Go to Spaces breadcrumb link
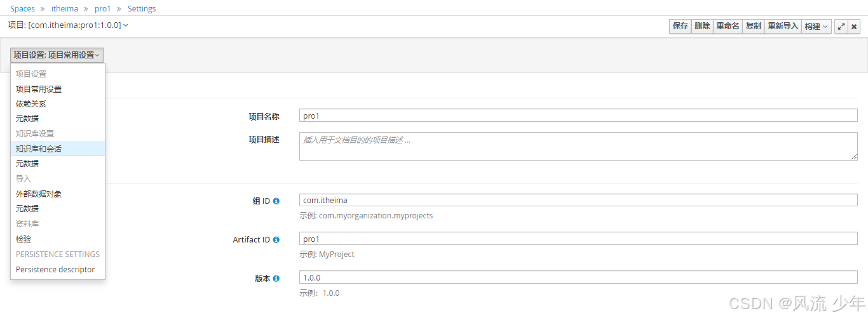Viewport: 868px width, 318px height. coord(23,9)
